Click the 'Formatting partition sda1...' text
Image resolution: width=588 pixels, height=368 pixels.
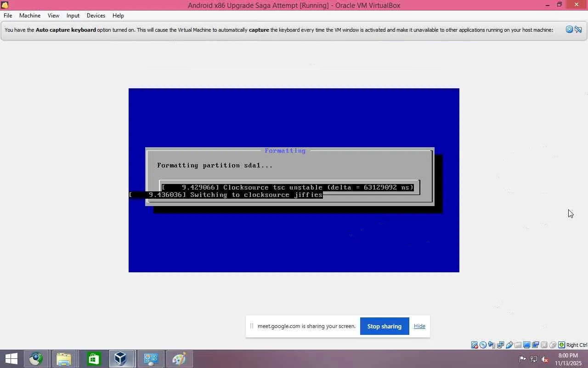(x=215, y=165)
